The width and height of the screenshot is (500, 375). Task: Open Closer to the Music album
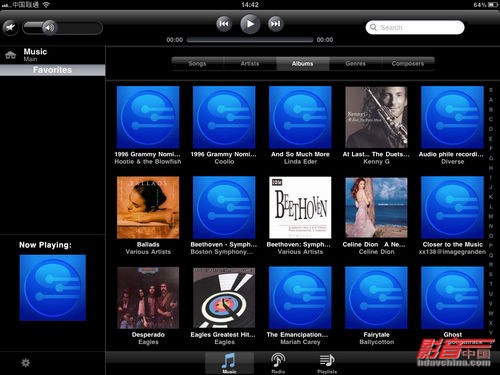coord(452,207)
